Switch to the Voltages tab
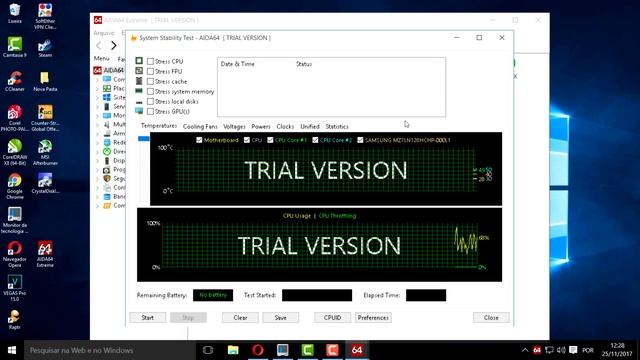 tap(234, 127)
